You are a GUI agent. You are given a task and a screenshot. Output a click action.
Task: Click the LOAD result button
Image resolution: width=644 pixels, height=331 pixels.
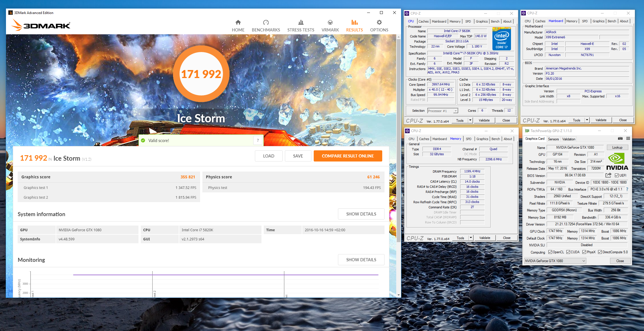coord(269,156)
